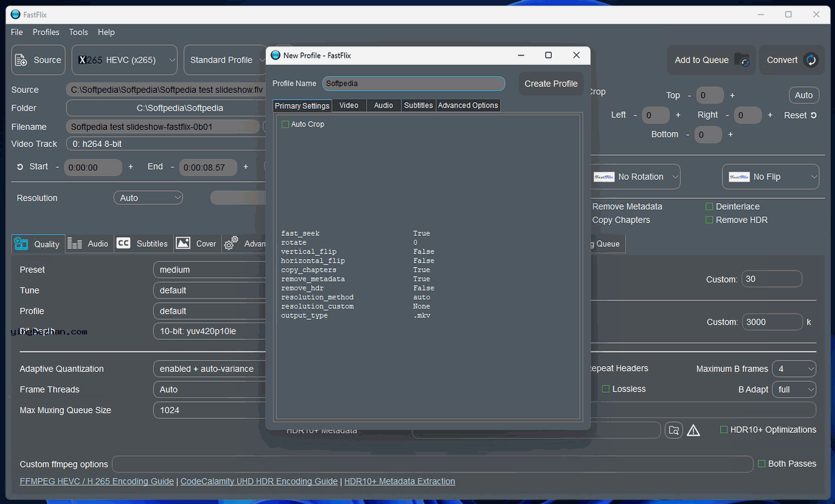Open the Standard Profile dropdown

click(225, 60)
